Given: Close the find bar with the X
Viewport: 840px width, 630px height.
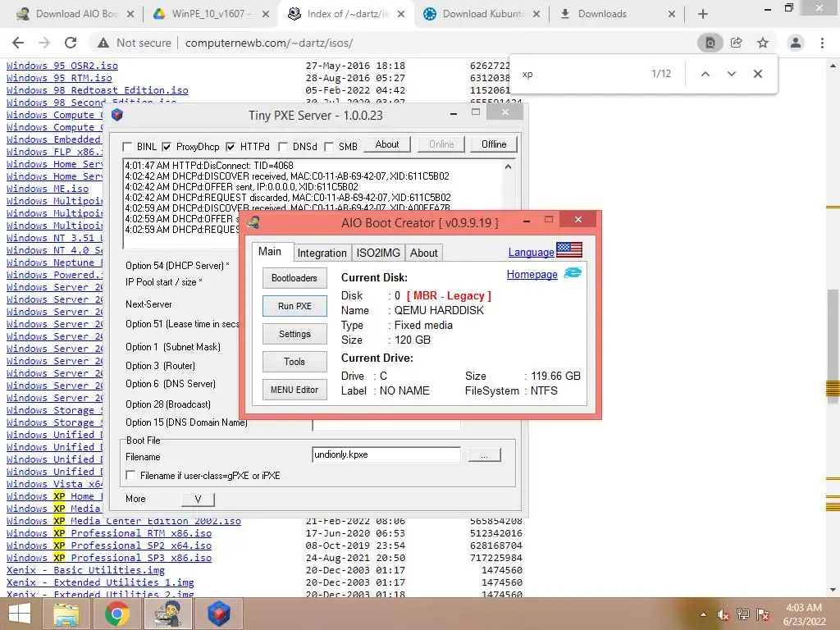Looking at the screenshot, I should 757,74.
